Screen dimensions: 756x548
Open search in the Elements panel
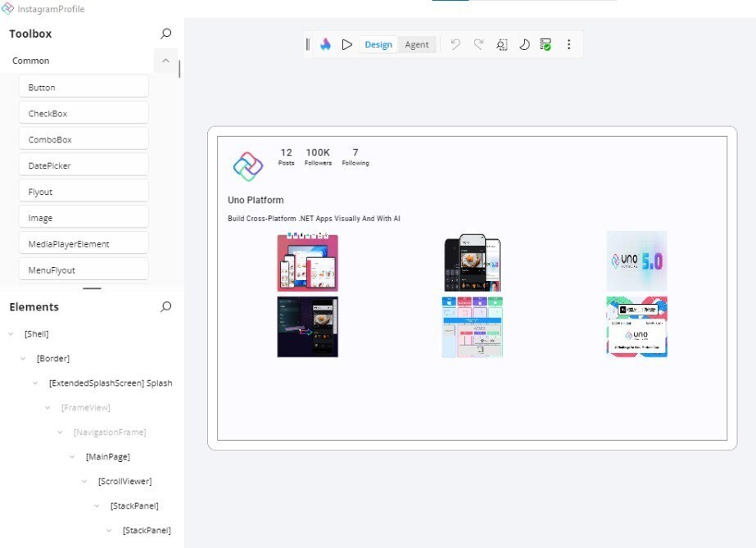[x=165, y=306]
